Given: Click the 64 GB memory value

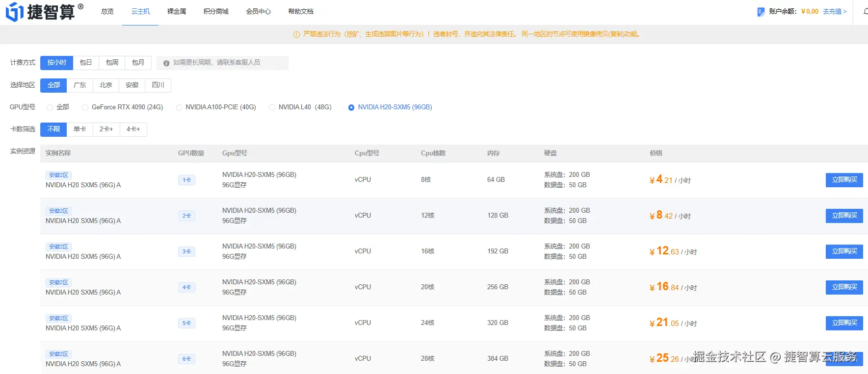Looking at the screenshot, I should tap(496, 180).
